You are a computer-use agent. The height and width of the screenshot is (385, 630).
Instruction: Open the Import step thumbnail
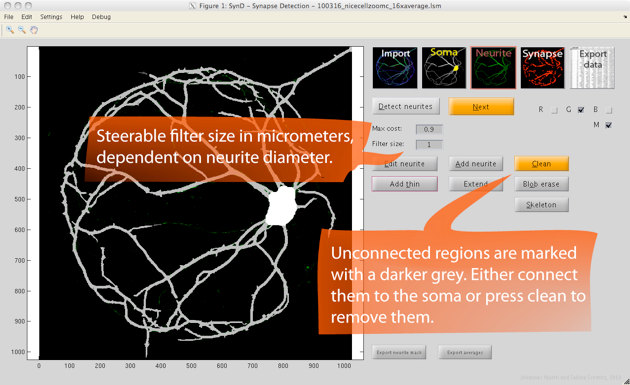(x=395, y=68)
